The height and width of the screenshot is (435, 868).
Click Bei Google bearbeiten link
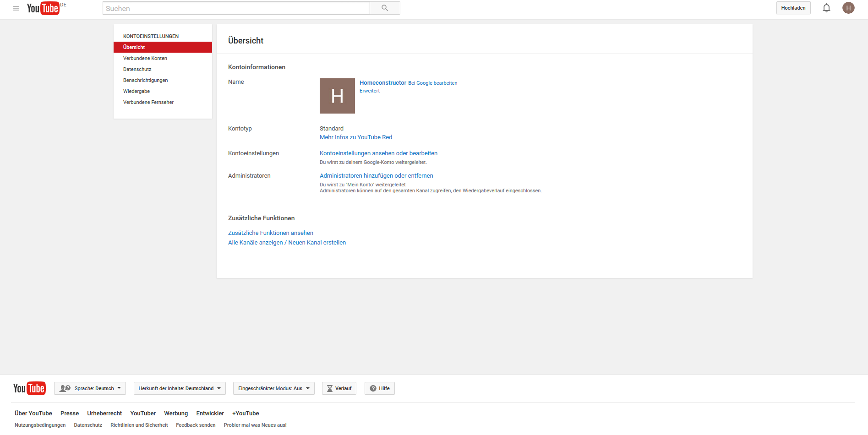(x=432, y=83)
